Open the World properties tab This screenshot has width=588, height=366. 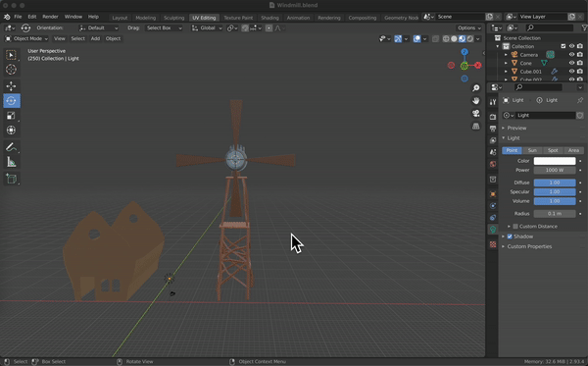[493, 164]
